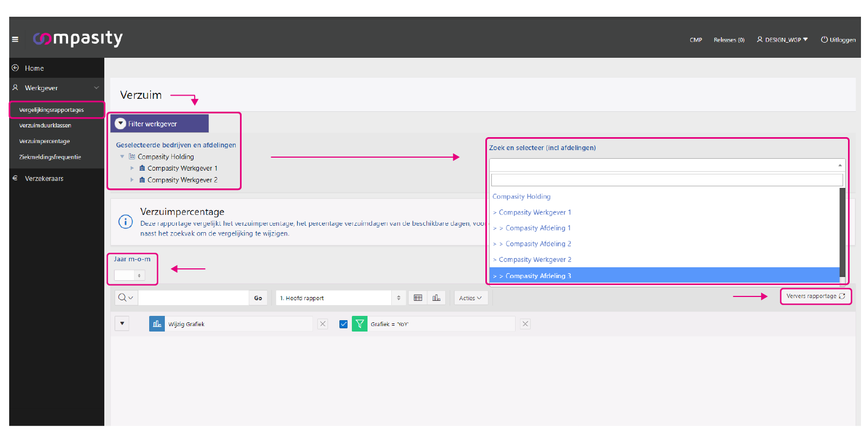The image size is (868, 446).
Task: Open the CMP link in header
Action: 696,40
